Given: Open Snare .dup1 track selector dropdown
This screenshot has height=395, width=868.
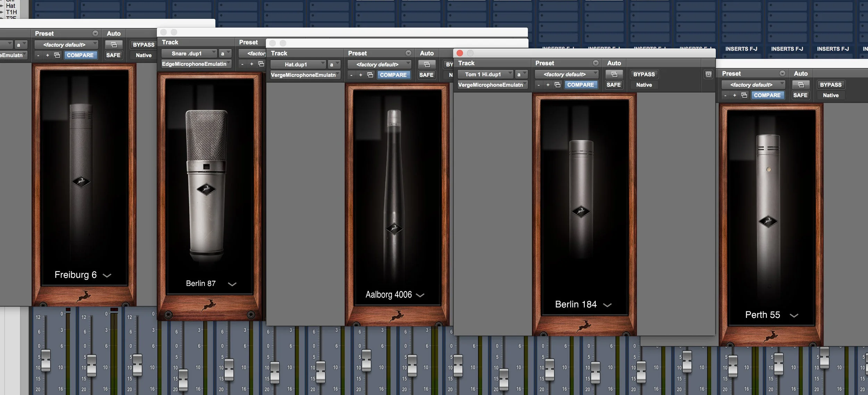Looking at the screenshot, I should [x=189, y=53].
